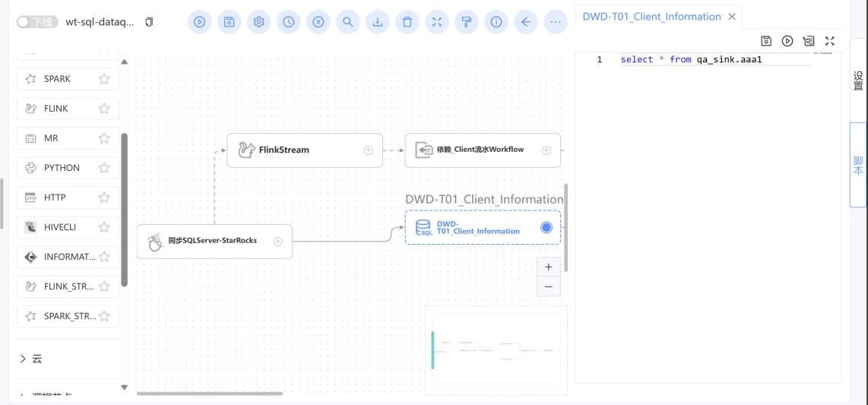Favorite the PYTHON node type star
868x405 pixels.
(104, 168)
